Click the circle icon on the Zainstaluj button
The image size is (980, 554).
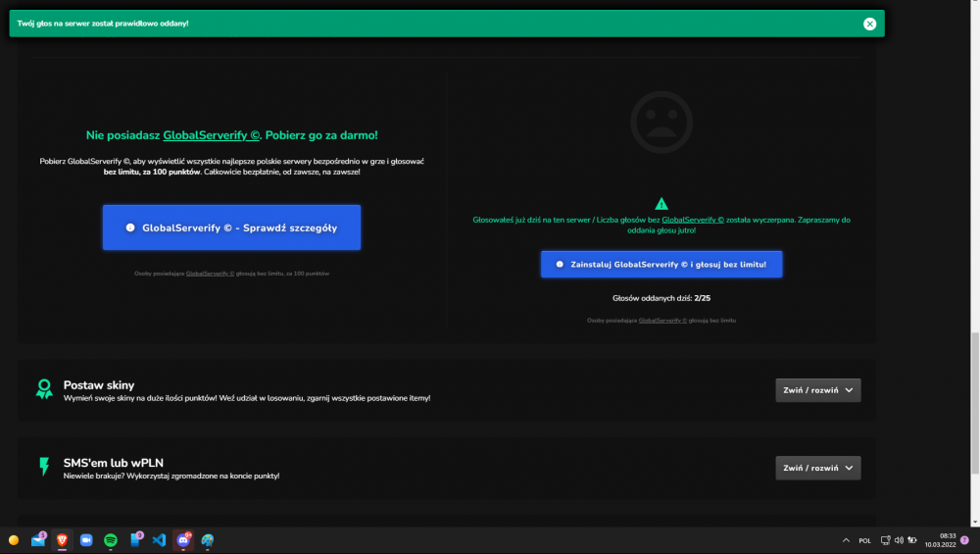point(560,265)
